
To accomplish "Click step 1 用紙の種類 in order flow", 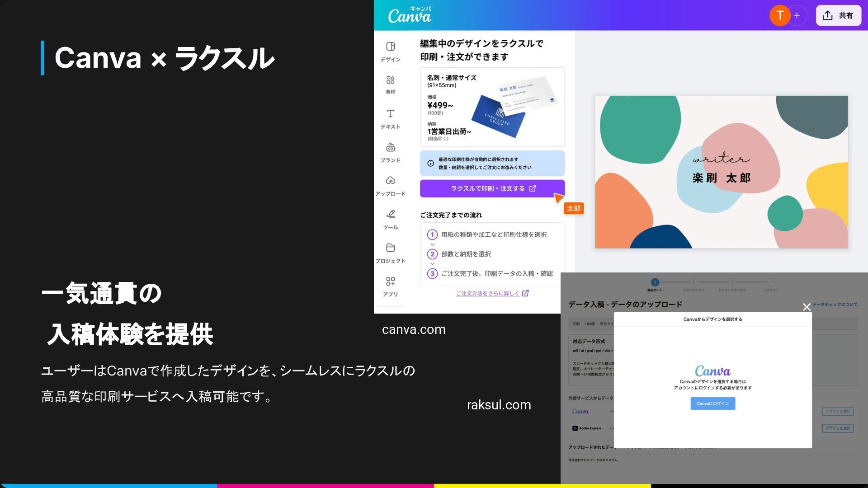I will pos(493,235).
